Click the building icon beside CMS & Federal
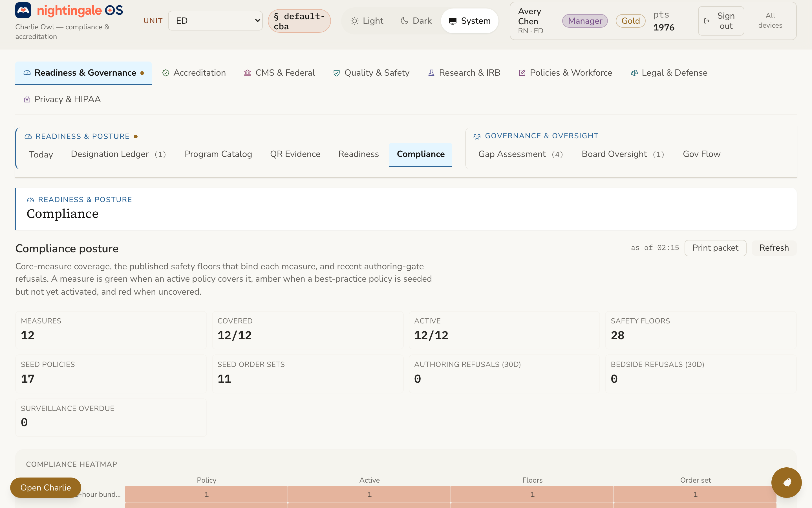The image size is (812, 508). coord(248,73)
